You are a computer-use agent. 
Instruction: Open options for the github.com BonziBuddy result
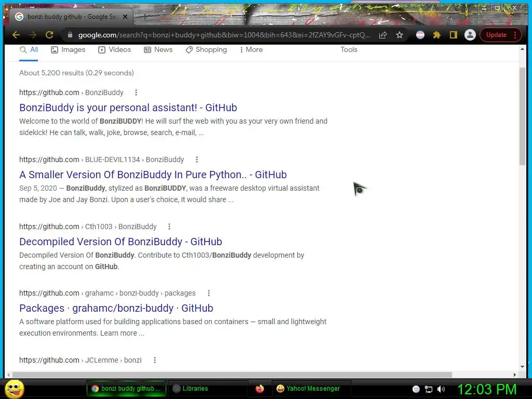pyautogui.click(x=136, y=92)
